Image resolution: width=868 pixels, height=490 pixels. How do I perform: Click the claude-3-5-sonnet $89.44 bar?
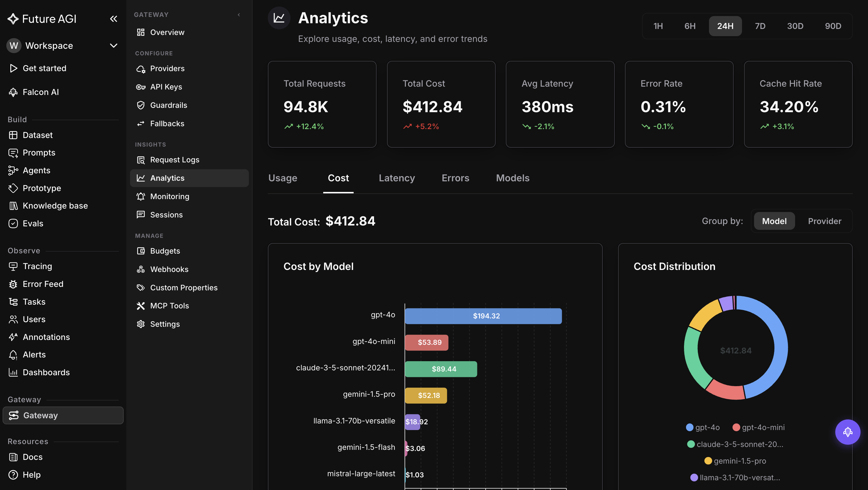pyautogui.click(x=441, y=369)
